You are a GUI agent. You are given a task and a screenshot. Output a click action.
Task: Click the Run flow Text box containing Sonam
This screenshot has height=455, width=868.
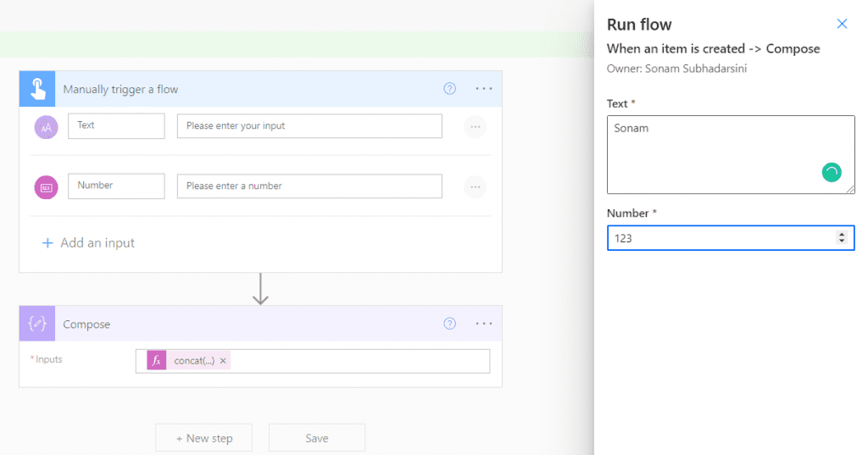[x=731, y=154]
